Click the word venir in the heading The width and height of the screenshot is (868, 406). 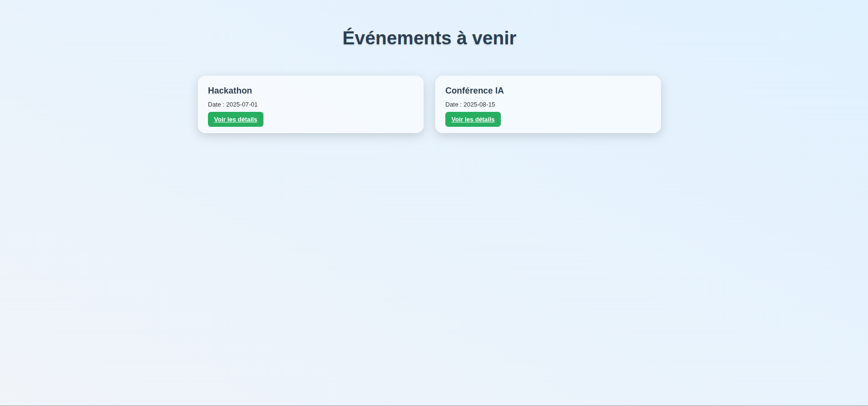pyautogui.click(x=494, y=38)
